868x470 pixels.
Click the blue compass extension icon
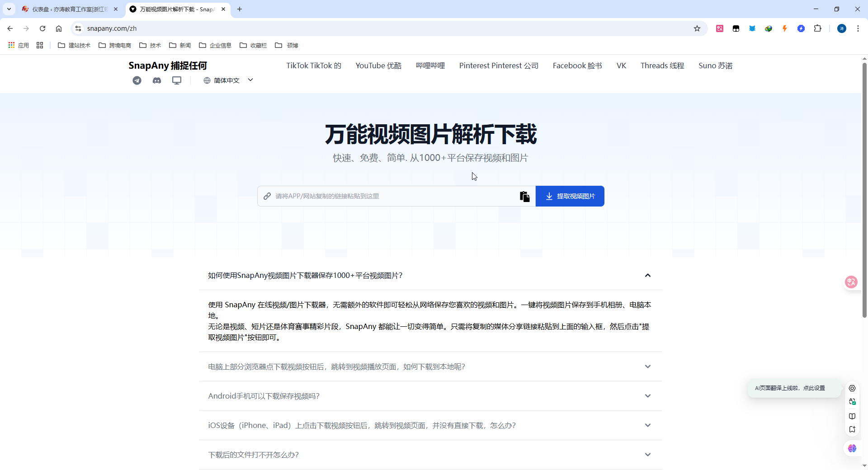tap(801, 28)
